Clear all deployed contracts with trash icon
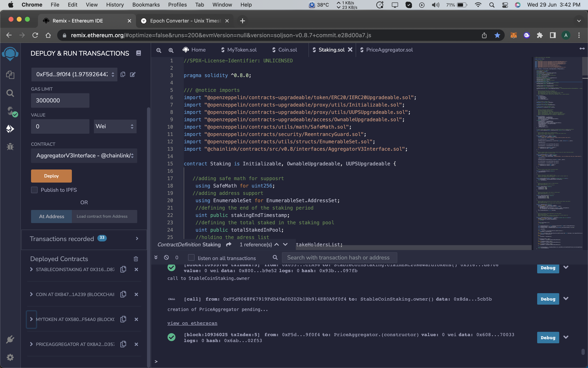This screenshot has width=588, height=368. [x=136, y=259]
